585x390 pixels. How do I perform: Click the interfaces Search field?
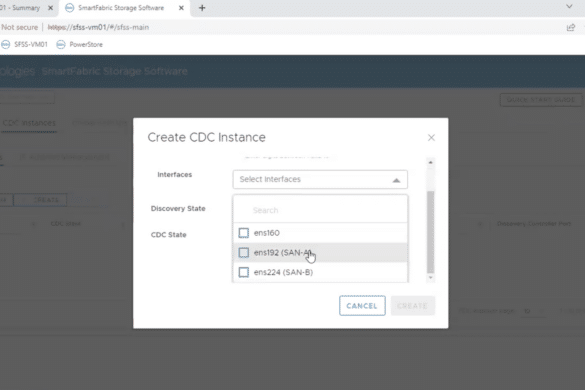[x=320, y=210]
